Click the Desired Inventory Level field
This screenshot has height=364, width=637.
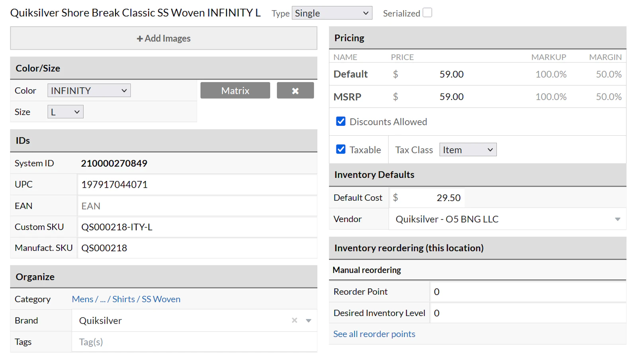[528, 313]
